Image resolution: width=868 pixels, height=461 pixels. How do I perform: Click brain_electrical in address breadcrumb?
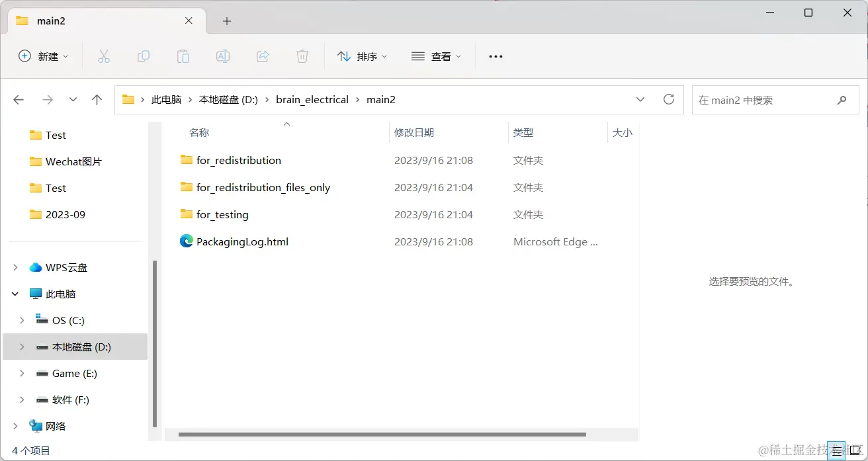click(312, 100)
